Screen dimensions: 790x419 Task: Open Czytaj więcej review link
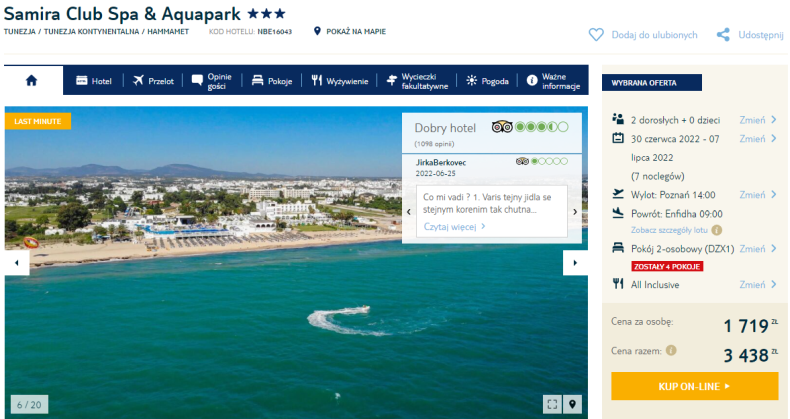pyautogui.click(x=454, y=227)
